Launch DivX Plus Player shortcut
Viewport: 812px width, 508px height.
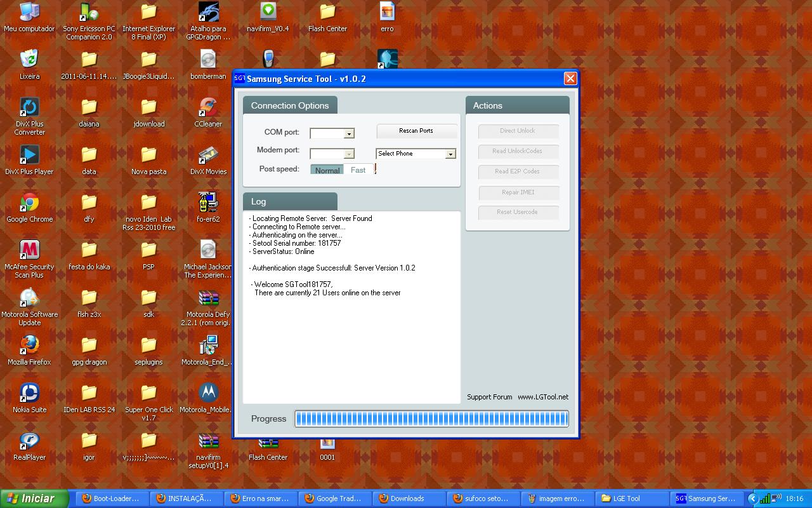29,160
